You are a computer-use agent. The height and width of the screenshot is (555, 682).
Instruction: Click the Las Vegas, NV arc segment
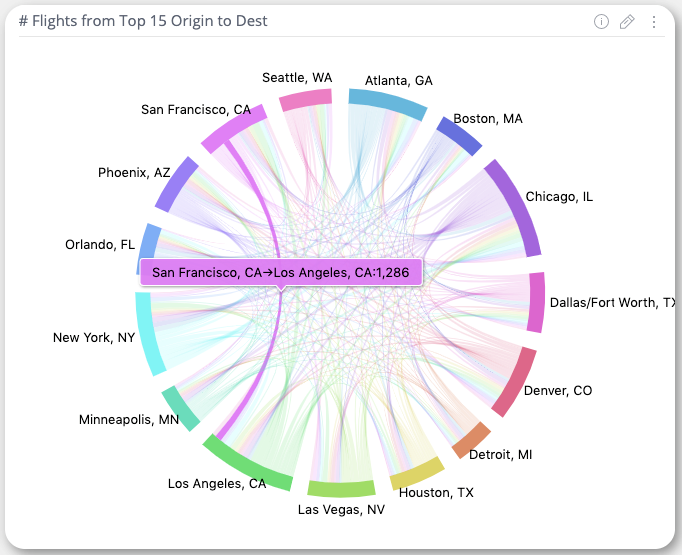pos(341,488)
